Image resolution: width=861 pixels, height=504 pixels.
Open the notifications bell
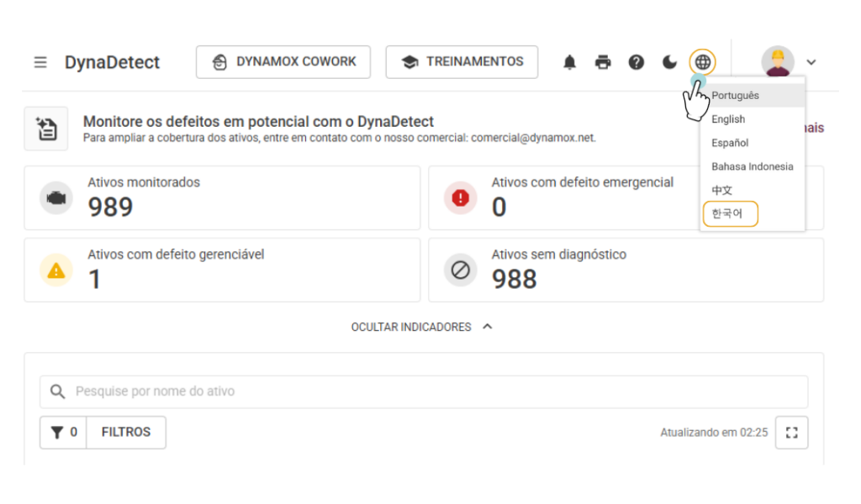point(569,62)
